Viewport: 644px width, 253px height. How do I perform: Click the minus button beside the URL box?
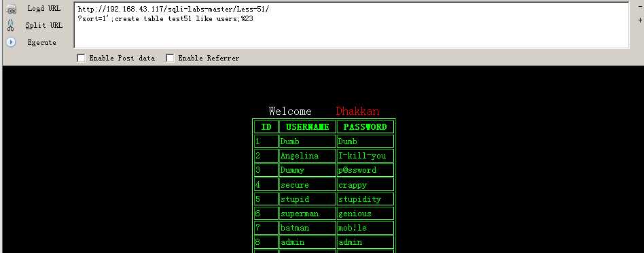(x=640, y=7)
